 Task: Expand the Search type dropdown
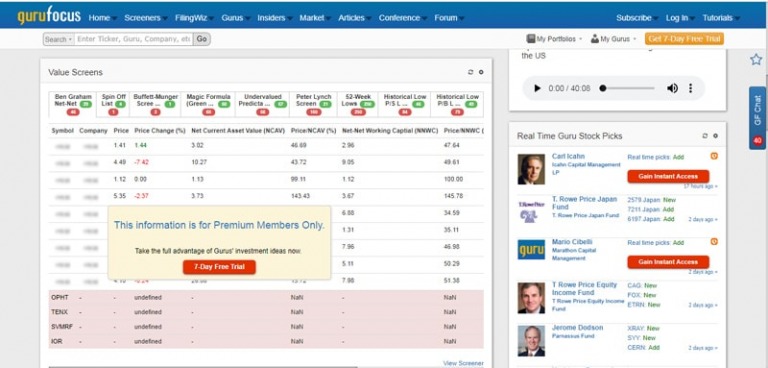(x=58, y=39)
